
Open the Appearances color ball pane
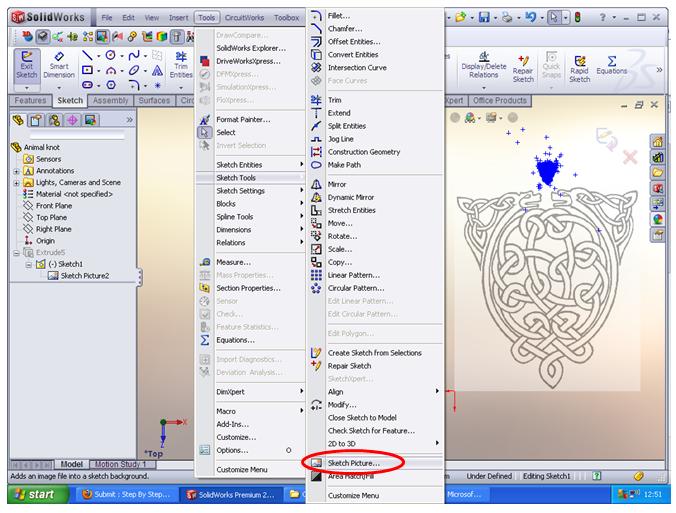[x=657, y=219]
